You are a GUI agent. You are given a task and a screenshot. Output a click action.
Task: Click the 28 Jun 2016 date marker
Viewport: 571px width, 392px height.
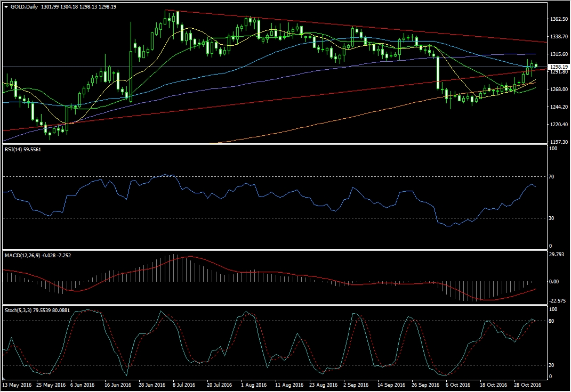[x=152, y=385]
